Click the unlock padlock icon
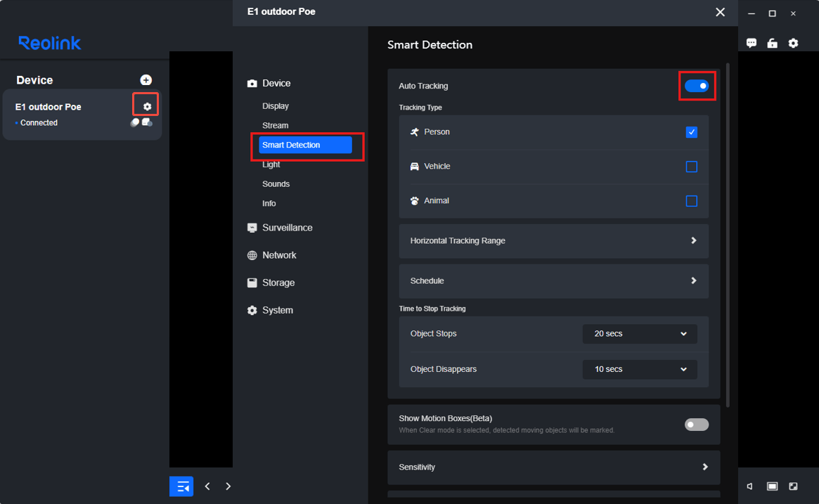The height and width of the screenshot is (504, 819). pos(773,44)
